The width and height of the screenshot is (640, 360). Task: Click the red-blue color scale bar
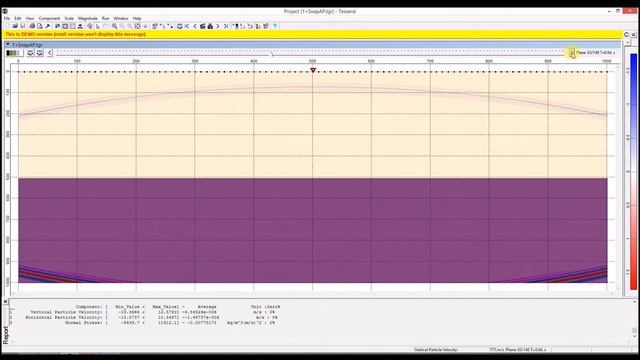click(x=633, y=171)
